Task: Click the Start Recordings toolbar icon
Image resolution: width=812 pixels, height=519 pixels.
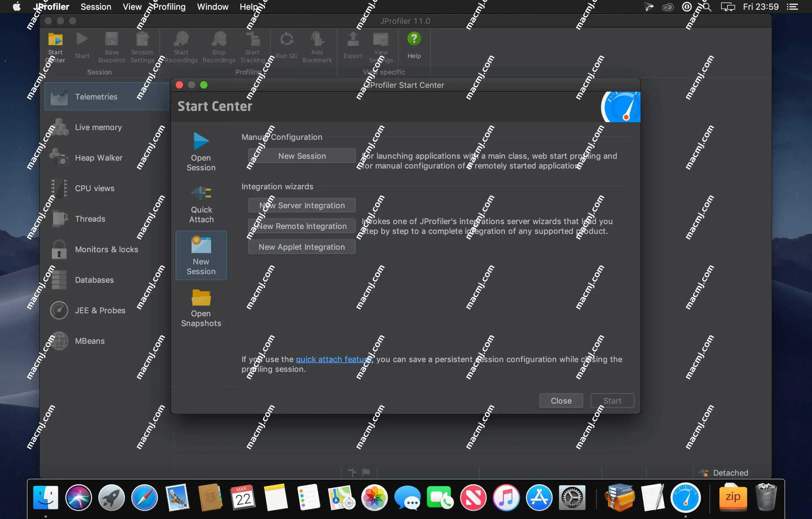Action: (181, 39)
